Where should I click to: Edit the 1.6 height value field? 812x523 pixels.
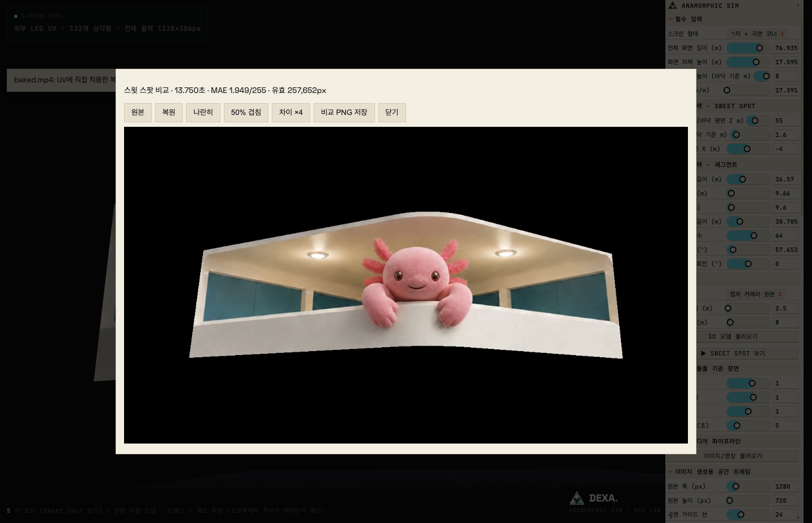[x=785, y=135]
